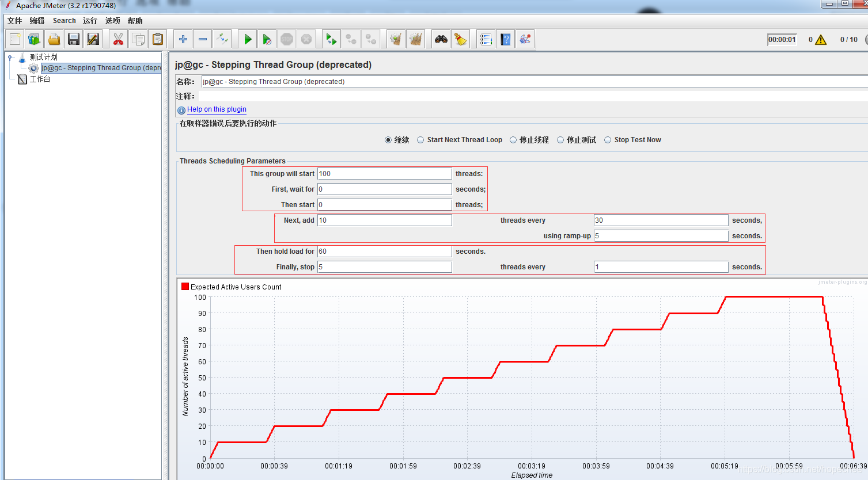Click the 注释 comments input field
Screen dimensions: 868x480
(533, 96)
